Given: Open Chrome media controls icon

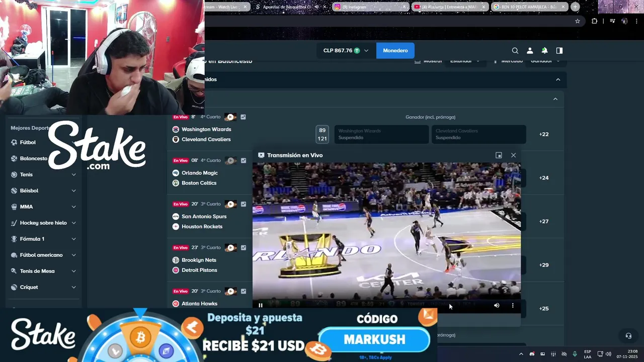Looking at the screenshot, I should (x=612, y=21).
